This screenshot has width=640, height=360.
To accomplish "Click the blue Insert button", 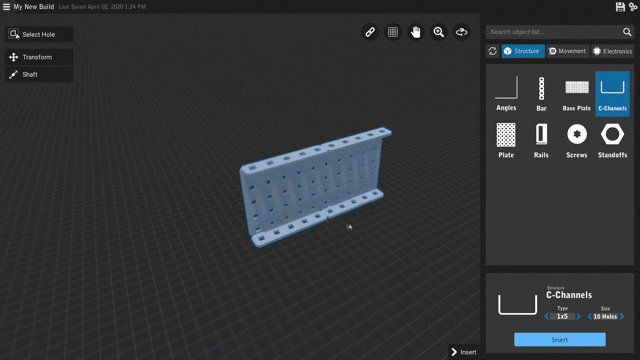I will 560,340.
